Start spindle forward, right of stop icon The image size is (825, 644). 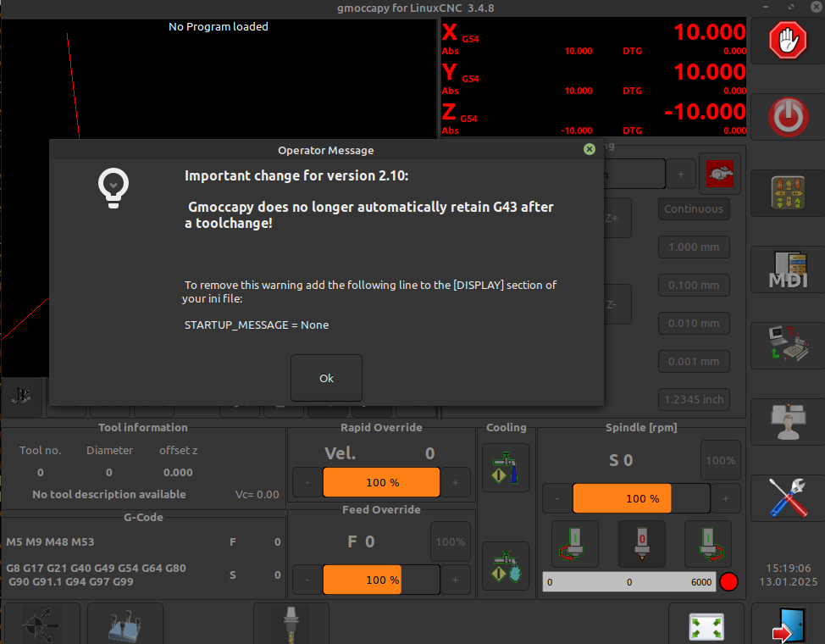tap(707, 545)
